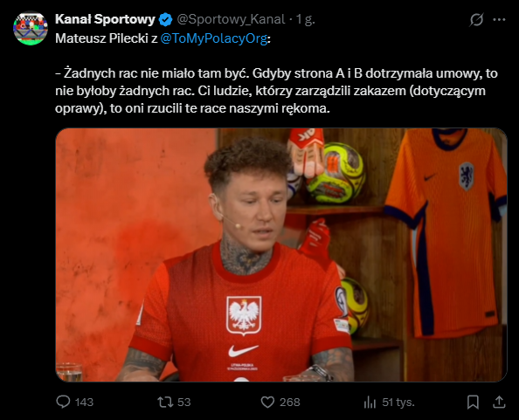Screen dimensions: 519x420
Task: Bookmark the post with the bookmark icon
Action: point(473,403)
